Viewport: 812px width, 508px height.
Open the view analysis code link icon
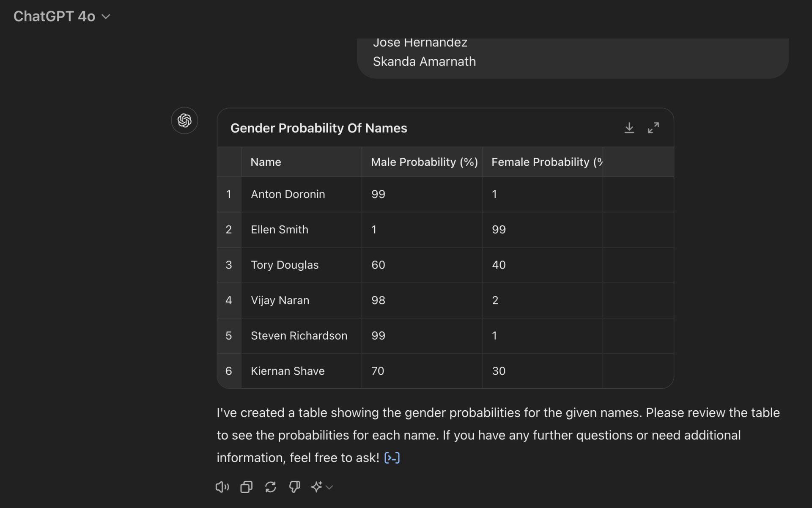392,458
